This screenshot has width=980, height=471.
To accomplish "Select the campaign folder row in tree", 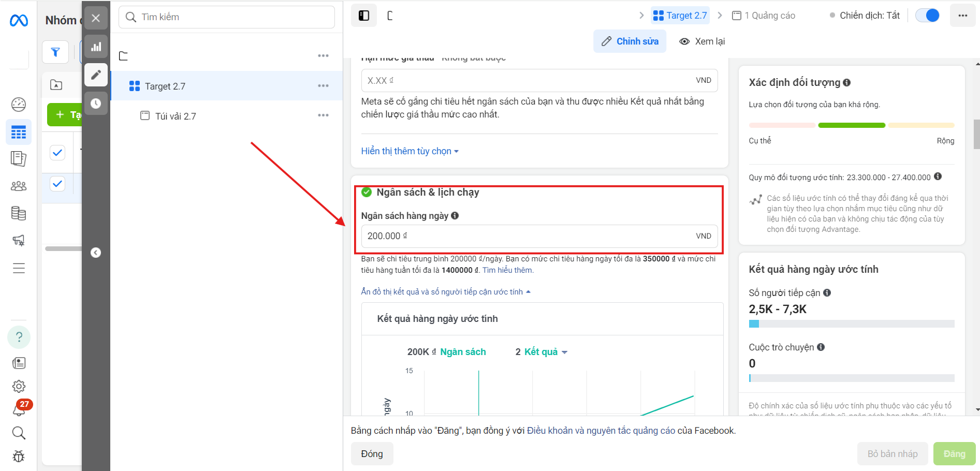I will (x=227, y=55).
